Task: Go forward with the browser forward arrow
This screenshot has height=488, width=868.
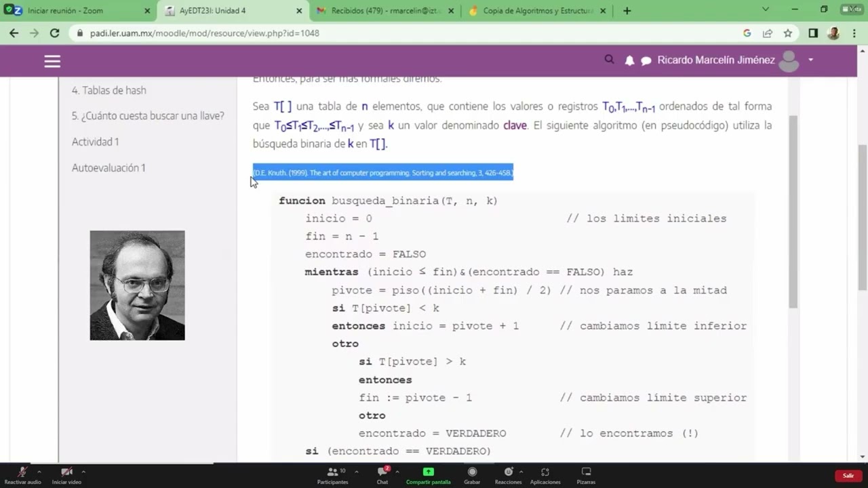Action: [35, 33]
